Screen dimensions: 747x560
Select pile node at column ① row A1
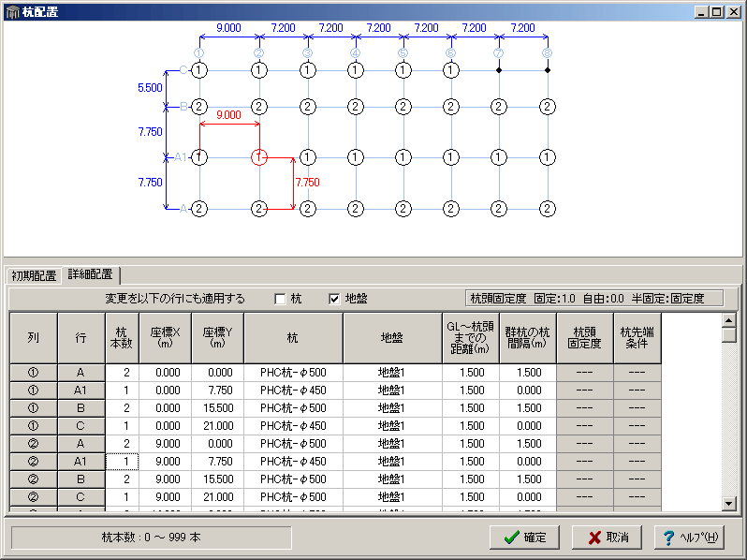click(x=199, y=156)
